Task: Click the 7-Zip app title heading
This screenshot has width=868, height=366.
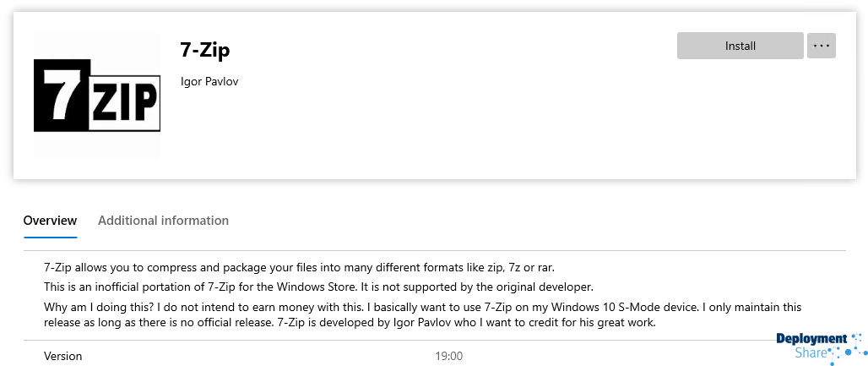Action: point(205,50)
